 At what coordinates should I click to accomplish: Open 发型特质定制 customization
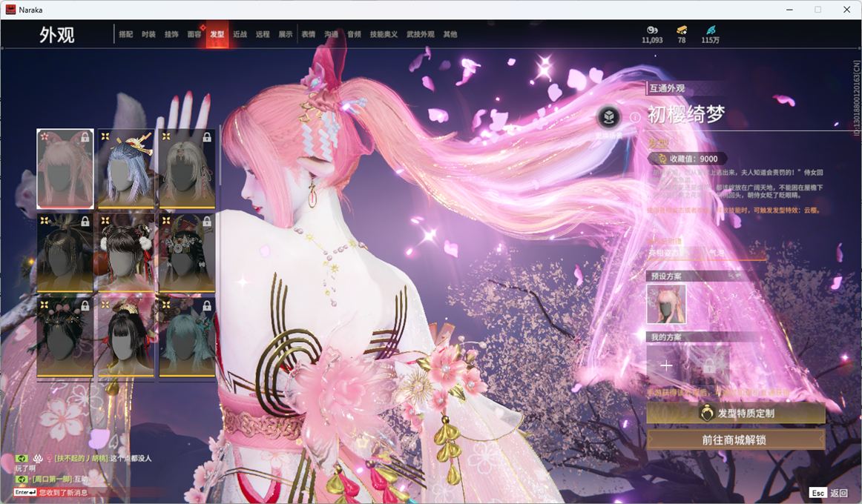click(x=736, y=413)
